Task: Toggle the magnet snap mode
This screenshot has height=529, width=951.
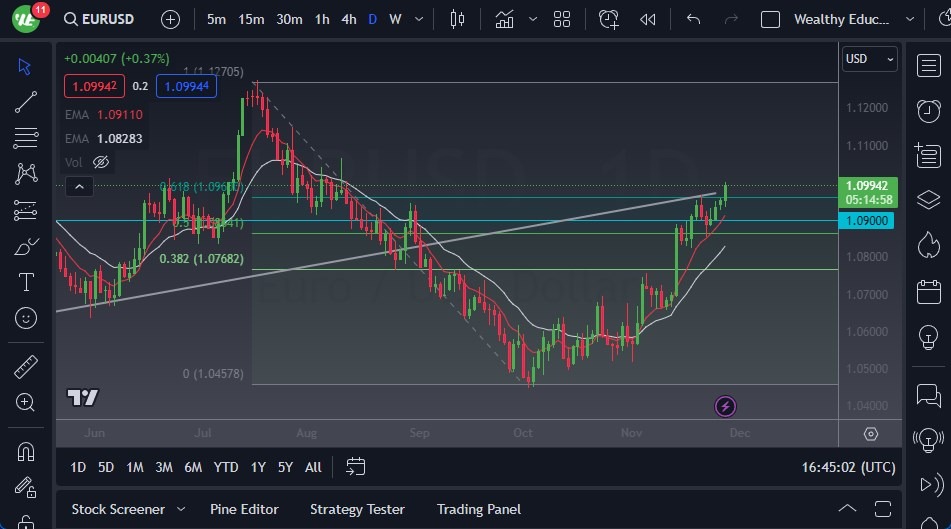Action: pos(26,452)
